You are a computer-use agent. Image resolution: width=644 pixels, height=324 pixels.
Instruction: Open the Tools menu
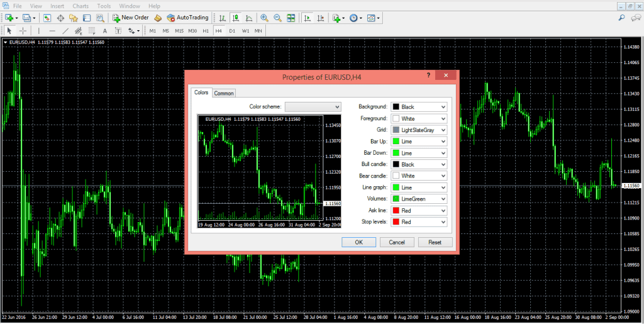click(104, 6)
